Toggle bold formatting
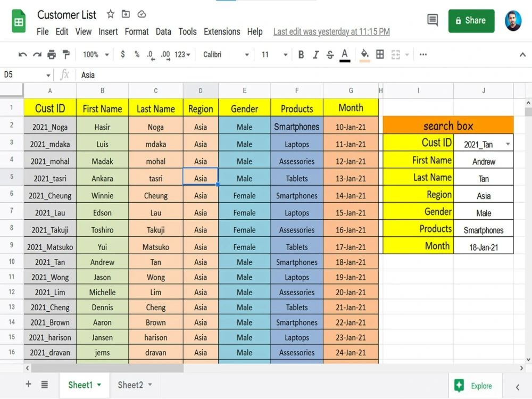532x399 pixels. [x=301, y=55]
